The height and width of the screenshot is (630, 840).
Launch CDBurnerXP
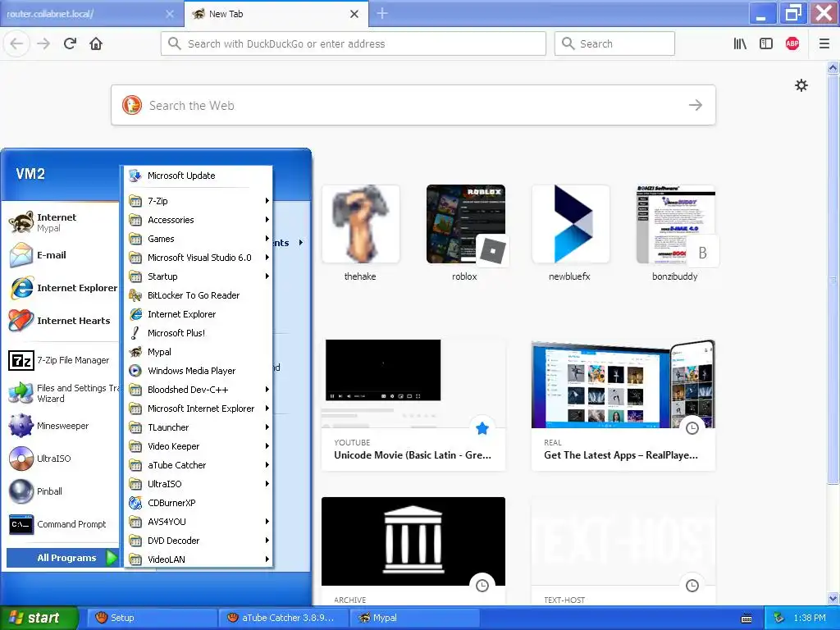pyautogui.click(x=199, y=503)
